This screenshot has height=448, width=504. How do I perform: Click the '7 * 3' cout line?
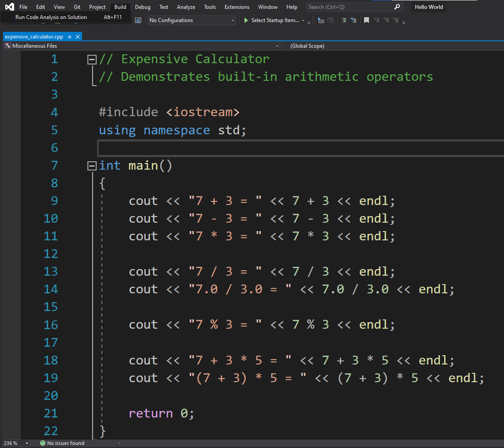[x=262, y=236]
